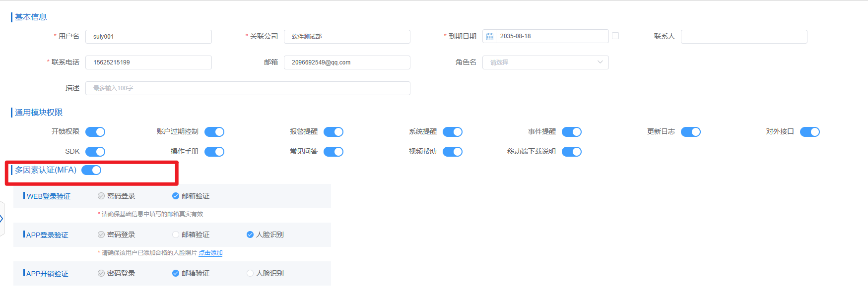This screenshot has width=868, height=296.
Task: Choose 人脸识别 under APP开锁验证
Action: point(250,273)
